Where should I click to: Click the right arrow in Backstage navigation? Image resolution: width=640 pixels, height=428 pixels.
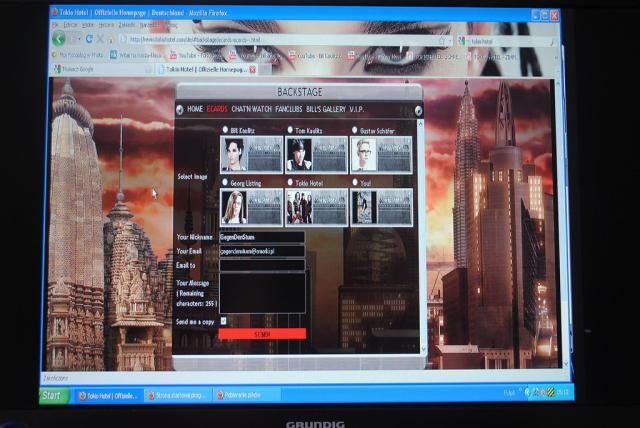coord(418,111)
